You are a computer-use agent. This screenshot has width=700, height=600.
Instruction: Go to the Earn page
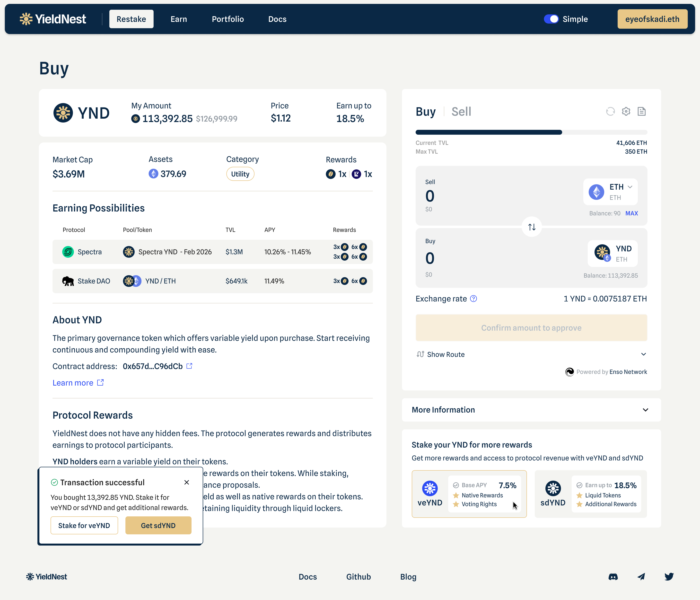coord(179,19)
